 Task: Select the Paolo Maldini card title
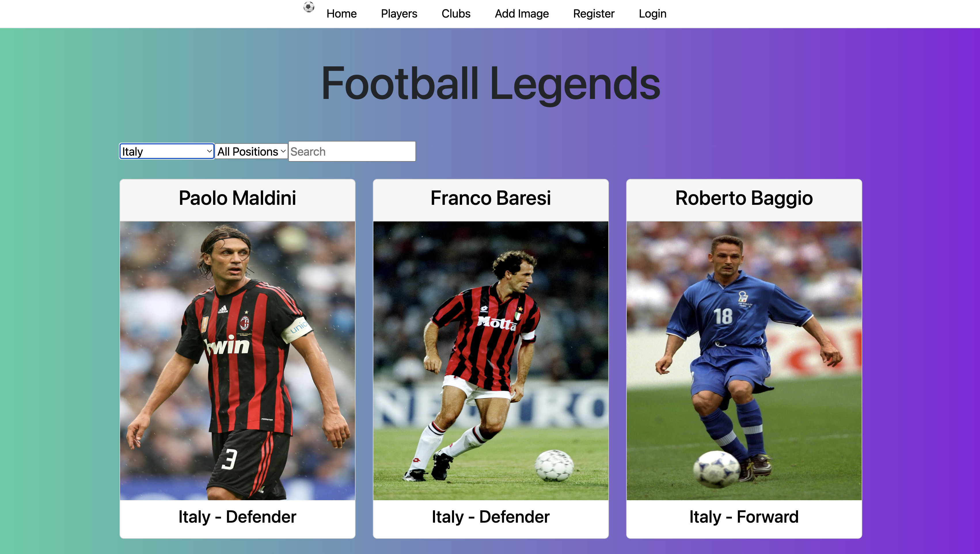tap(238, 198)
